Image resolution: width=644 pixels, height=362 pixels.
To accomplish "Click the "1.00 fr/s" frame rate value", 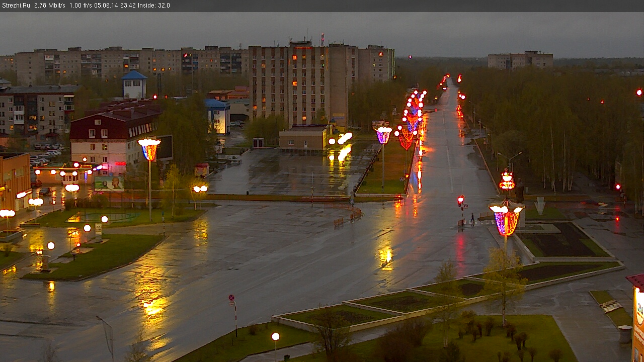I will [80, 6].
